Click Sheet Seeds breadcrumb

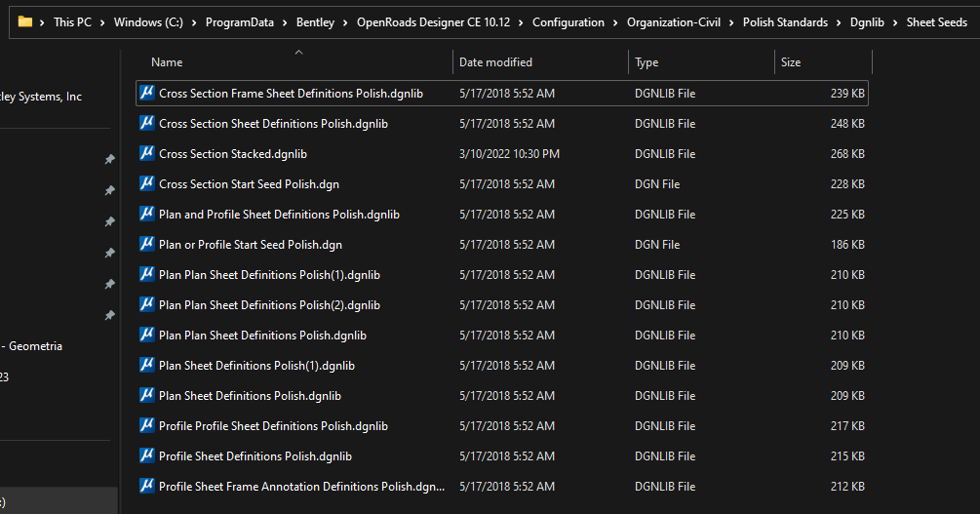[x=937, y=21]
